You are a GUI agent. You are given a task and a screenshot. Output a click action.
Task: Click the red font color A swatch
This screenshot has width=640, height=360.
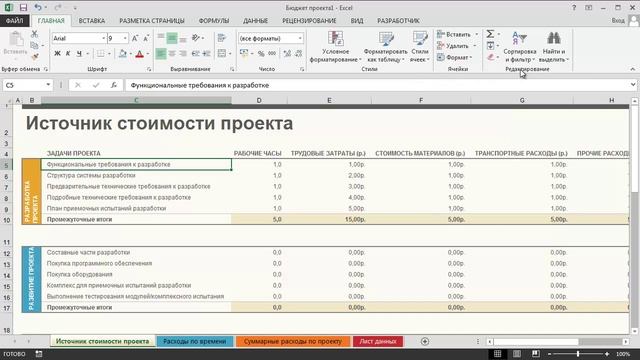tap(140, 53)
